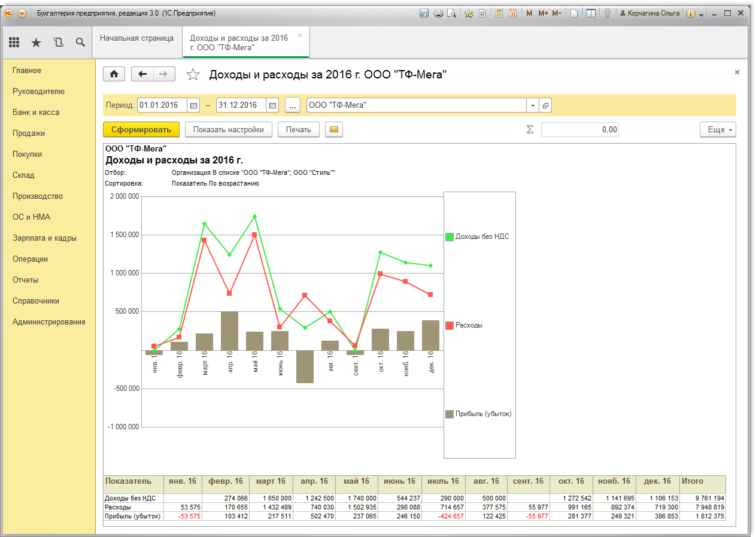Click green Доходы без НДС legend swatch

click(450, 236)
